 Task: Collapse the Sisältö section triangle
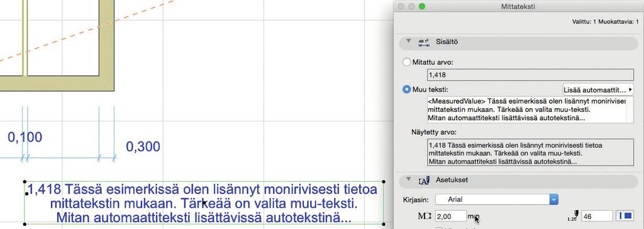click(408, 41)
